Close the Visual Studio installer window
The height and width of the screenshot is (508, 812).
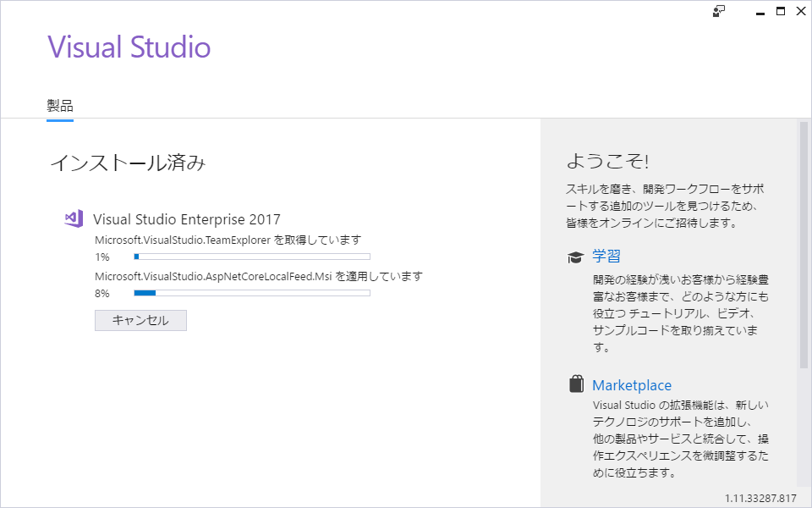point(801,11)
